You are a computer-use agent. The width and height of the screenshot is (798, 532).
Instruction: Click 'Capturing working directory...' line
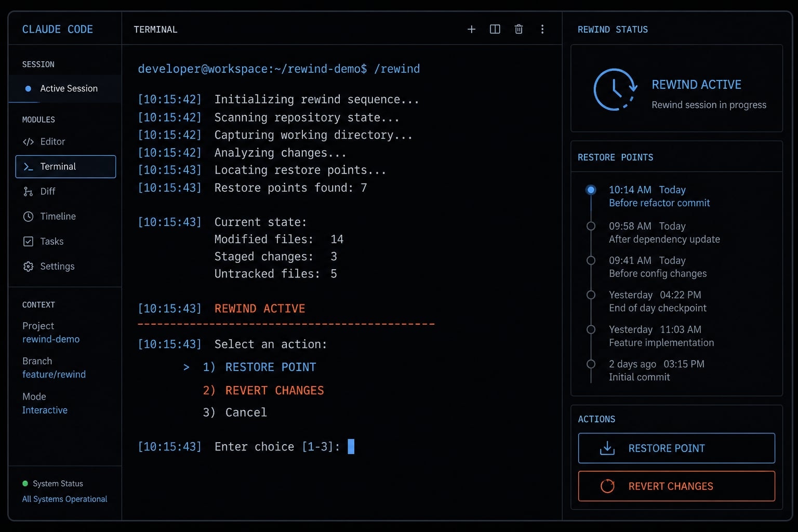coord(275,135)
